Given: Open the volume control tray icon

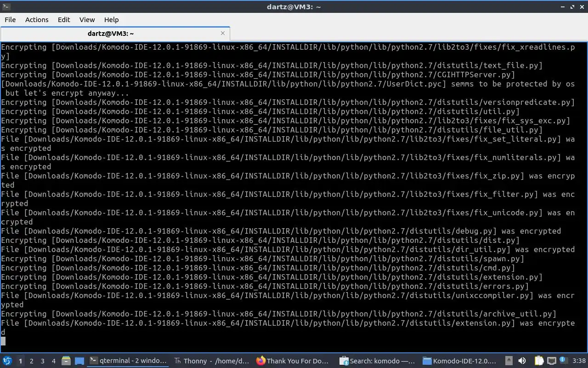Looking at the screenshot, I should tap(522, 361).
